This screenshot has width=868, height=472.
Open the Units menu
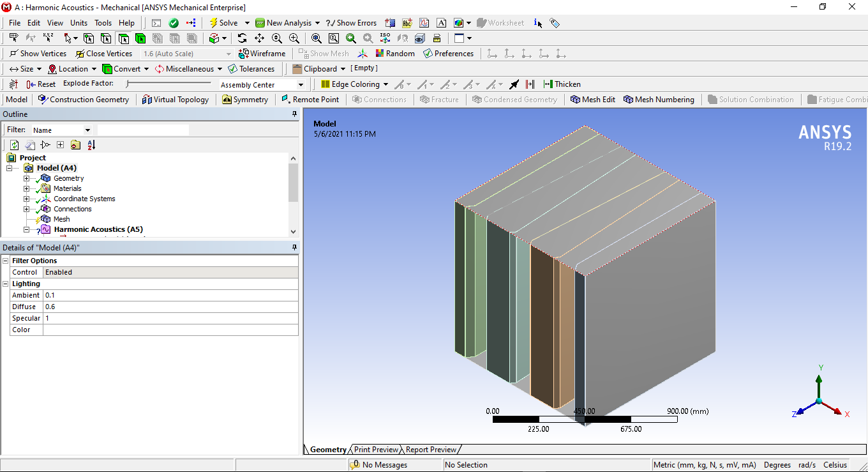point(79,22)
